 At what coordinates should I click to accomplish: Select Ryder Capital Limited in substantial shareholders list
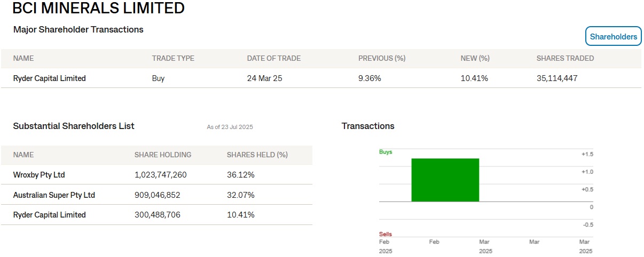[49, 215]
